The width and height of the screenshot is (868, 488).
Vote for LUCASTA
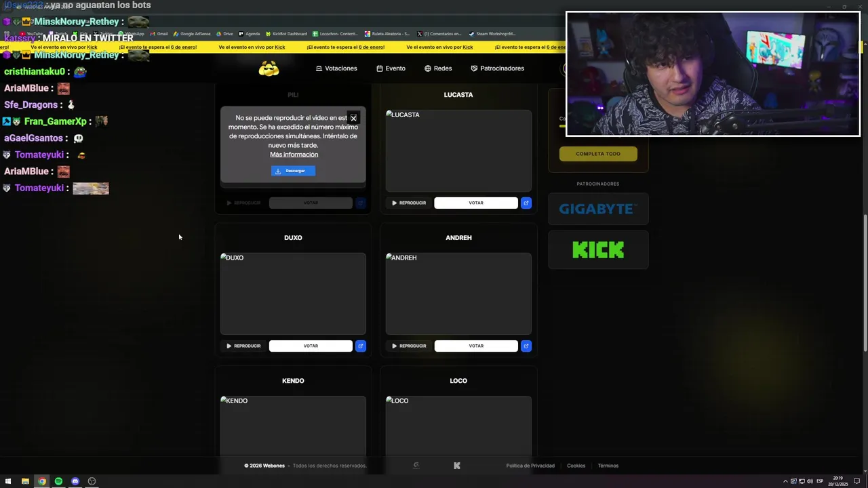coord(476,203)
